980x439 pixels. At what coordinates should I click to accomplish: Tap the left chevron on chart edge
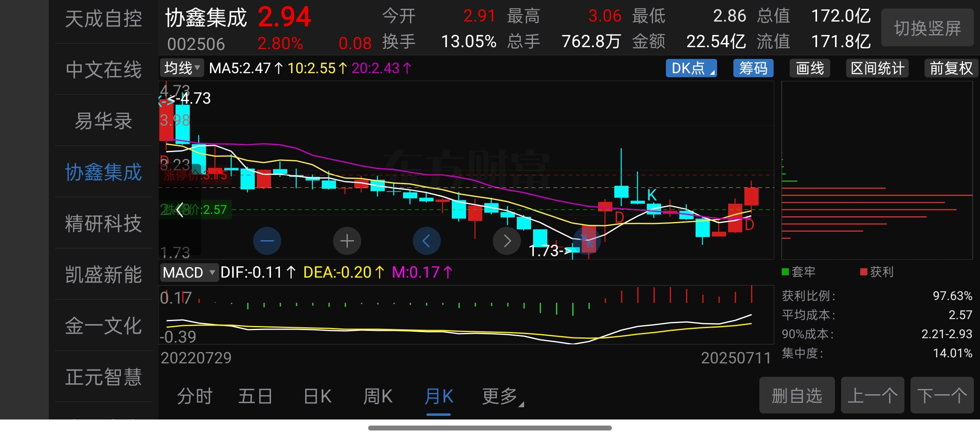pos(180,210)
